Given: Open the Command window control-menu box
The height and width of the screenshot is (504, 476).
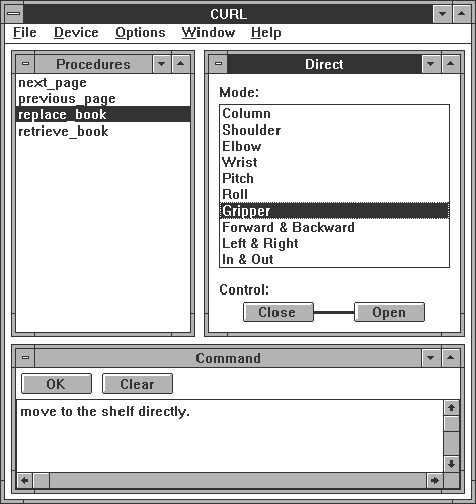Looking at the screenshot, I should [25, 358].
